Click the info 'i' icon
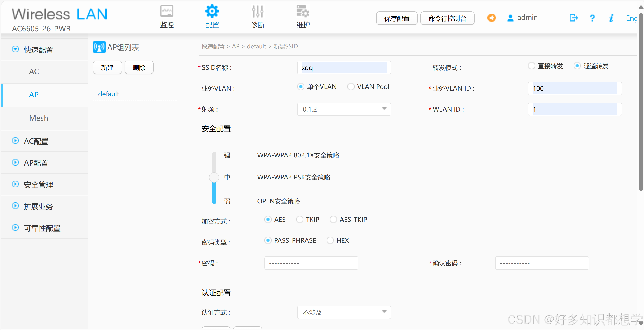The image size is (644, 330). [x=611, y=18]
